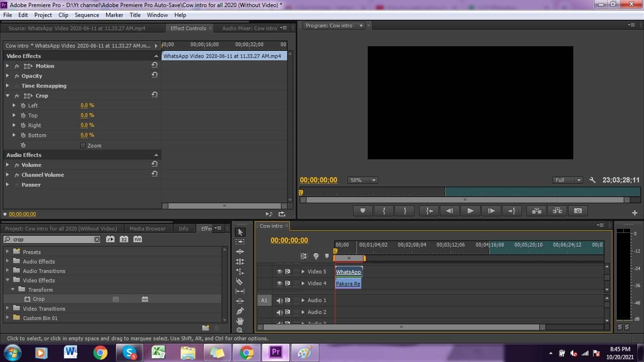Image resolution: width=644 pixels, height=362 pixels.
Task: Reset the Crop effect
Action: tap(154, 95)
